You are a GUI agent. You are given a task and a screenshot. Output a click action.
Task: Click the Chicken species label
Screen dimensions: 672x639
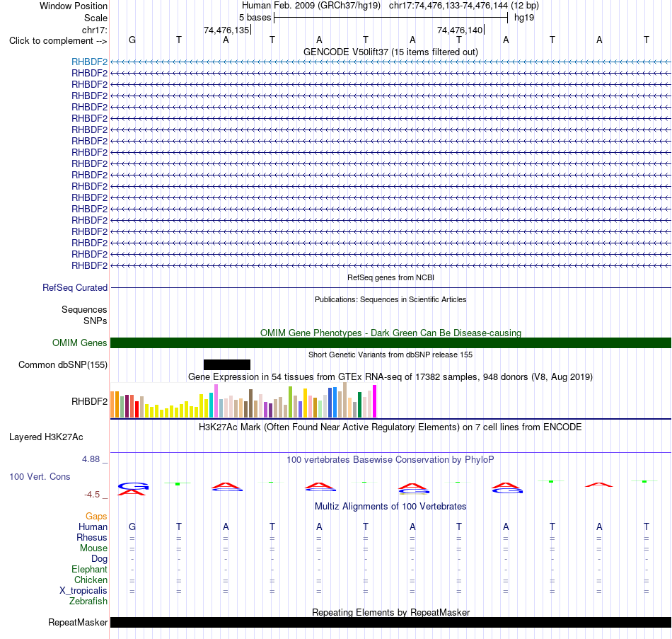91,580
